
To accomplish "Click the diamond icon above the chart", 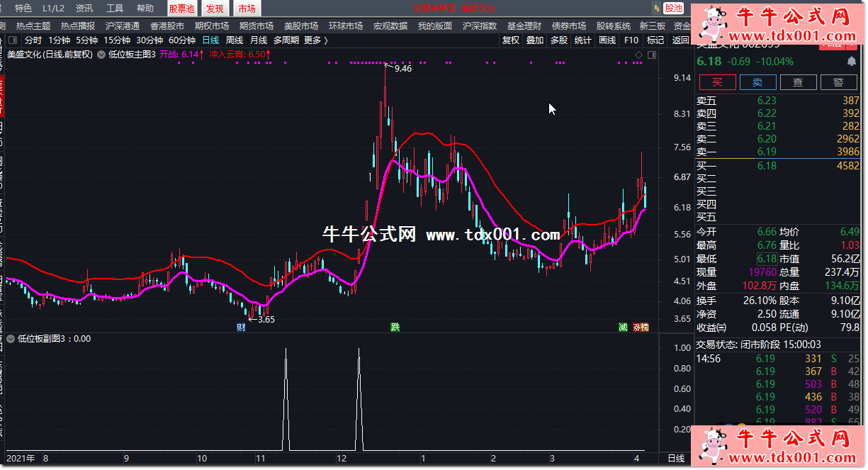I will pos(638,54).
